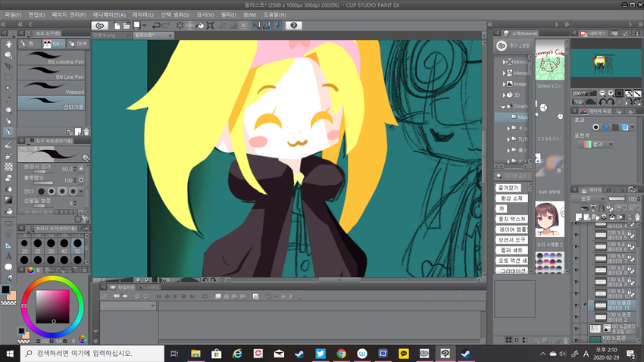Select the Ruler tool in toolbox
644x362 pixels.
pyautogui.click(x=8, y=245)
